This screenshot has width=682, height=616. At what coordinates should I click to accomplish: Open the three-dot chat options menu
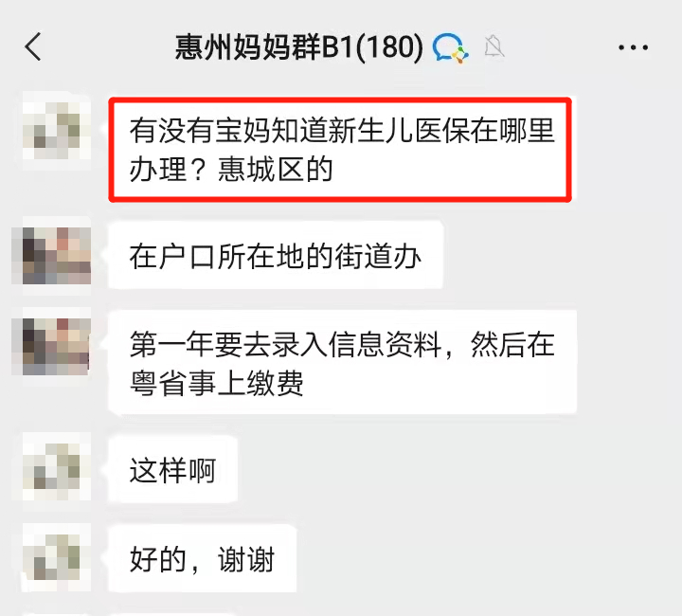point(634,47)
